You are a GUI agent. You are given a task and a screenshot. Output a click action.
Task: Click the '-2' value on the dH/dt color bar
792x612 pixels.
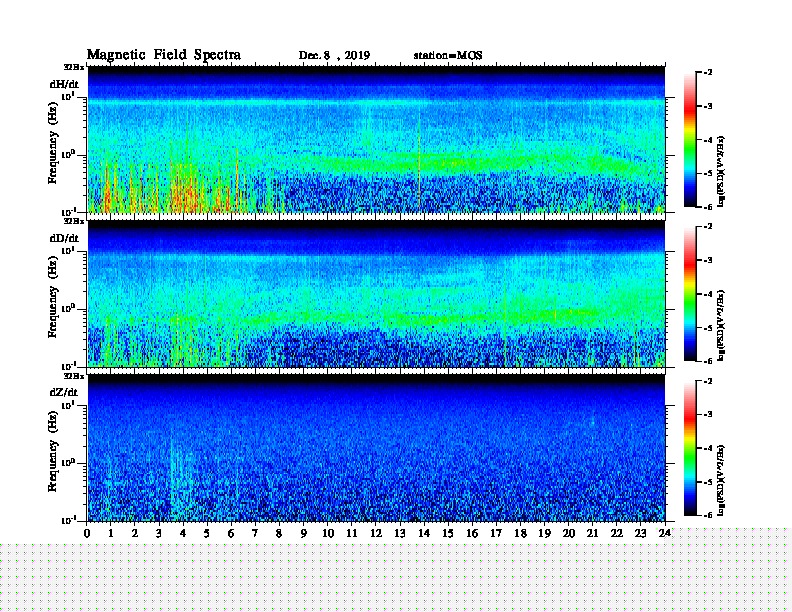coord(708,73)
